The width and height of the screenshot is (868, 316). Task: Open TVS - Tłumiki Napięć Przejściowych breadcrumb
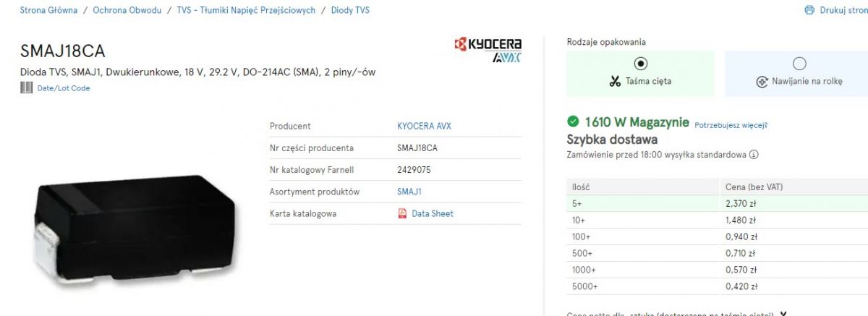(x=246, y=11)
